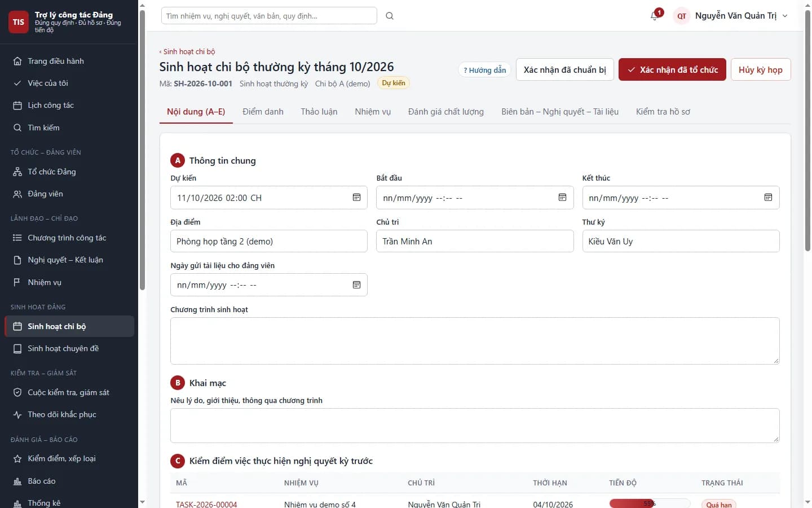Click the Khai mạc introduction text area
The height and width of the screenshot is (508, 812).
tap(475, 426)
